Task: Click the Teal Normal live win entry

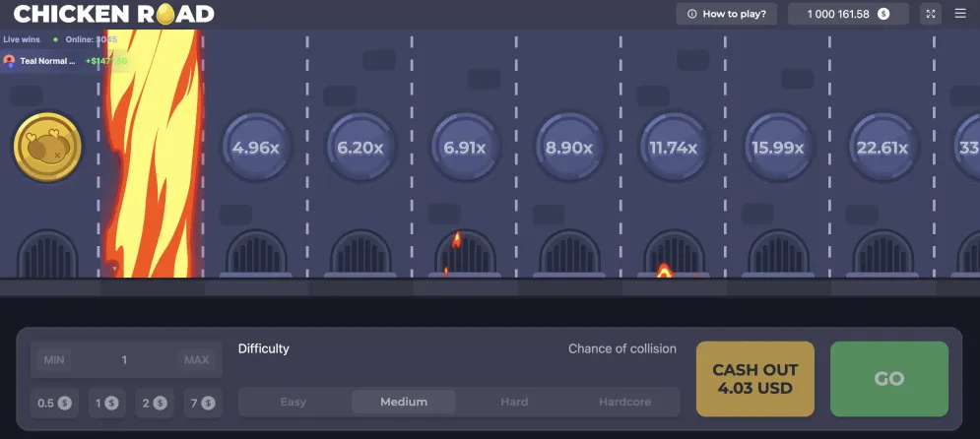Action: [66, 61]
